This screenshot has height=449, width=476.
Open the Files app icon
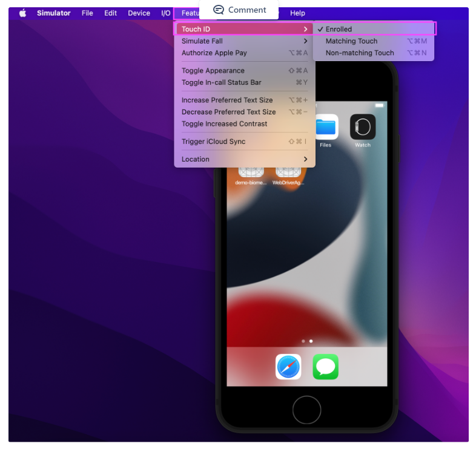pos(326,127)
